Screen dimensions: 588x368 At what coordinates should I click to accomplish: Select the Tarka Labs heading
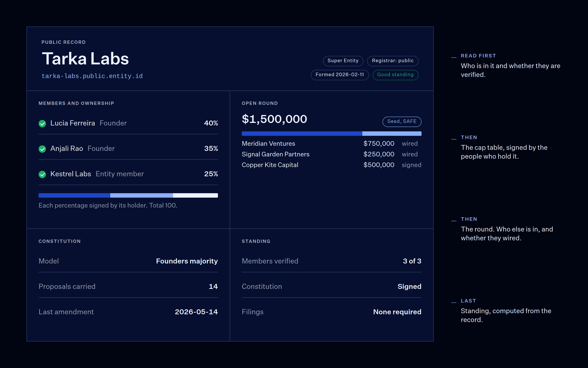click(x=85, y=59)
